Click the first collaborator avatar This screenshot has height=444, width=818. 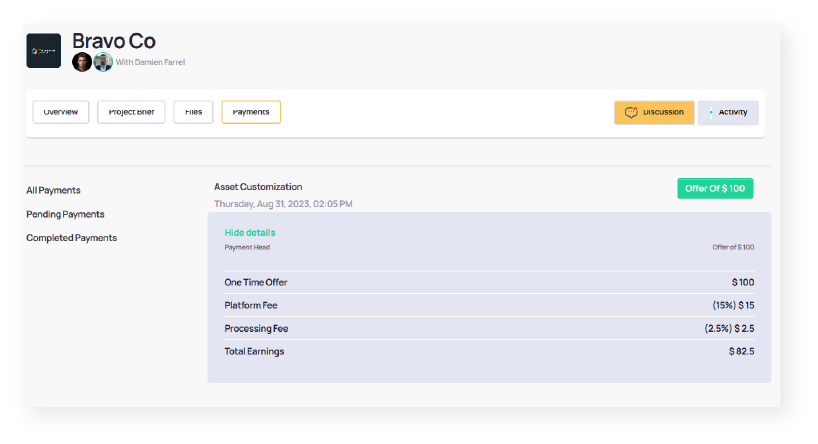coord(82,62)
